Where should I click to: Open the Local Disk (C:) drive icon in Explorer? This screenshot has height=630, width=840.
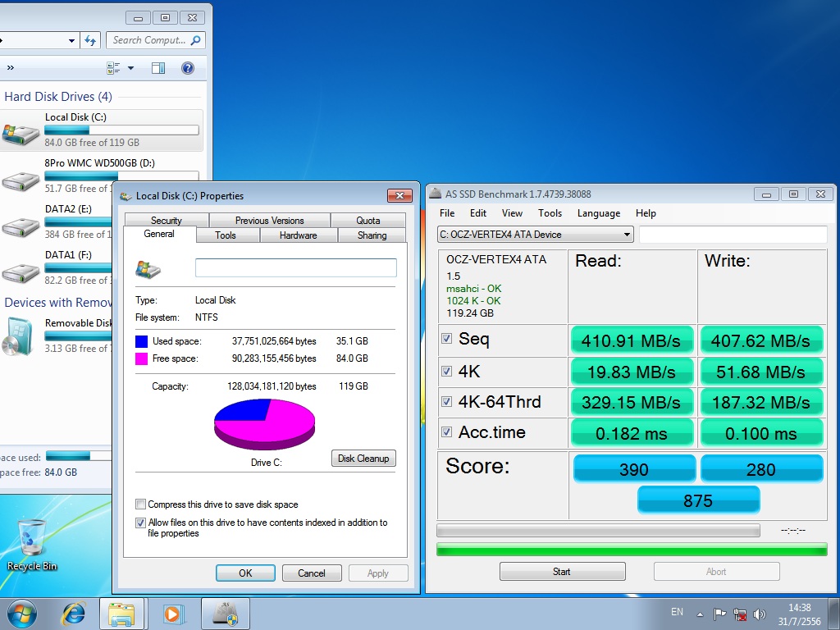click(21, 134)
